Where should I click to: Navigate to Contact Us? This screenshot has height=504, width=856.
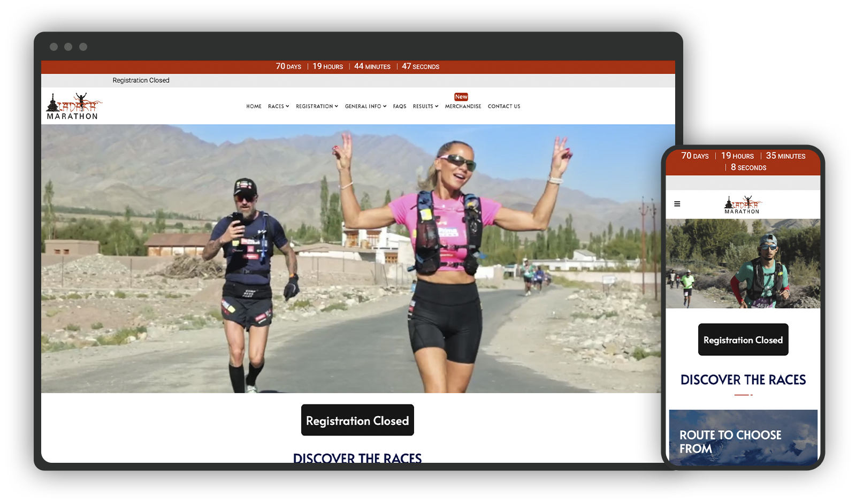coord(503,106)
